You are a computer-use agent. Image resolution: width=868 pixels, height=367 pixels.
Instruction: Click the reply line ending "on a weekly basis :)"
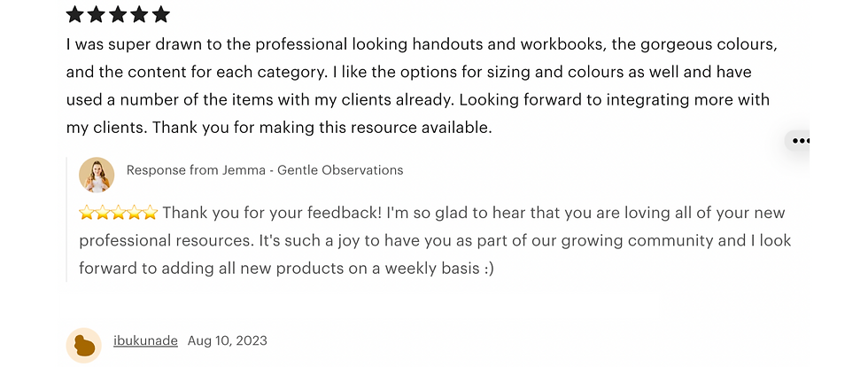click(286, 268)
